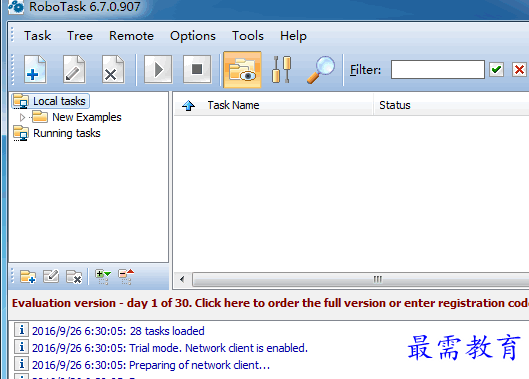The width and height of the screenshot is (529, 379).
Task: Click the 'Preparing of network client...' log line
Action: [151, 365]
